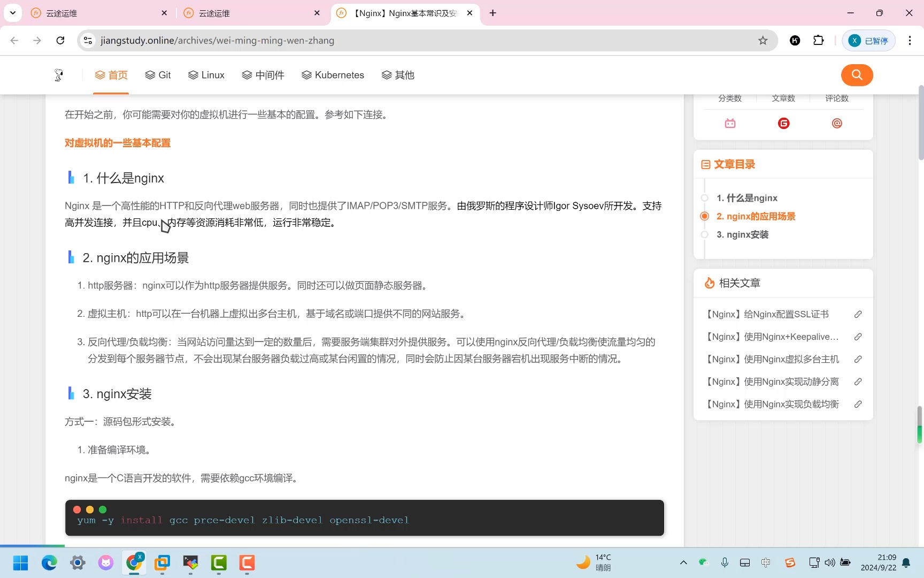Screen dimensions: 924x578
Task: Open the tab search chevron dropdown
Action: pyautogui.click(x=12, y=13)
